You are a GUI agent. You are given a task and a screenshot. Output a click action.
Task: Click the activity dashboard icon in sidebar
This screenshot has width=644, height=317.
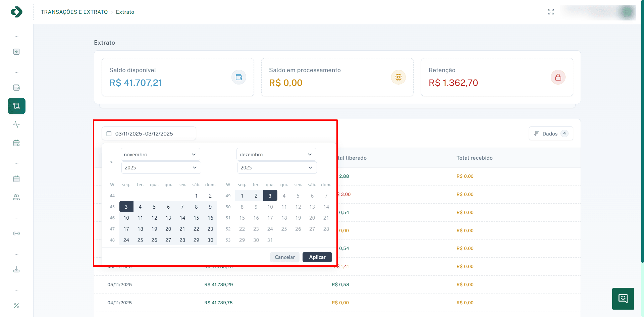pyautogui.click(x=16, y=52)
